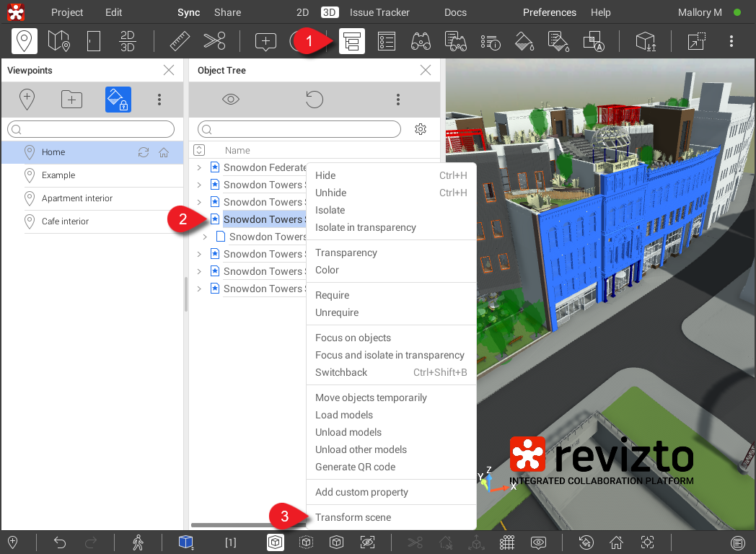Click the walk mode person icon

139,542
